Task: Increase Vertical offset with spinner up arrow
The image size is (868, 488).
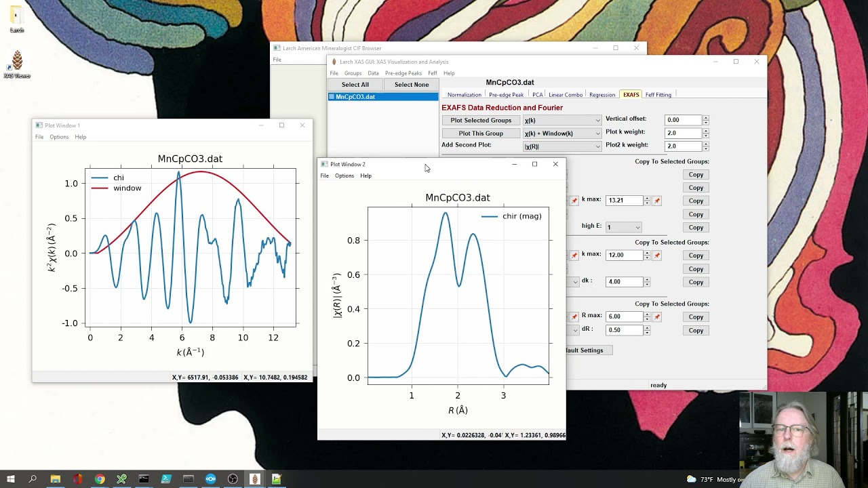Action: click(706, 118)
